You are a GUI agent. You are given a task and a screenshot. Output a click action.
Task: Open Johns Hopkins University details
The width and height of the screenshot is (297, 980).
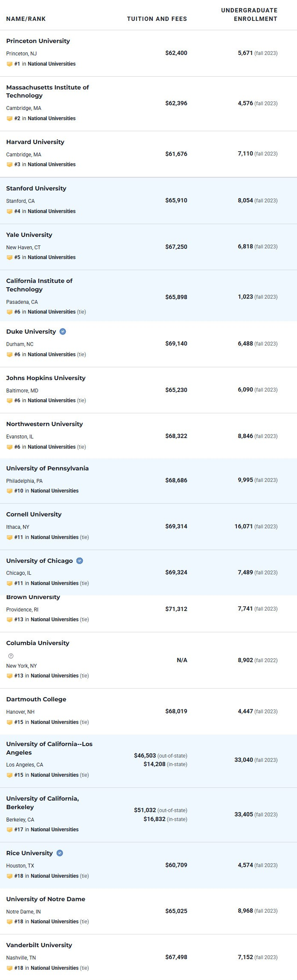point(46,378)
